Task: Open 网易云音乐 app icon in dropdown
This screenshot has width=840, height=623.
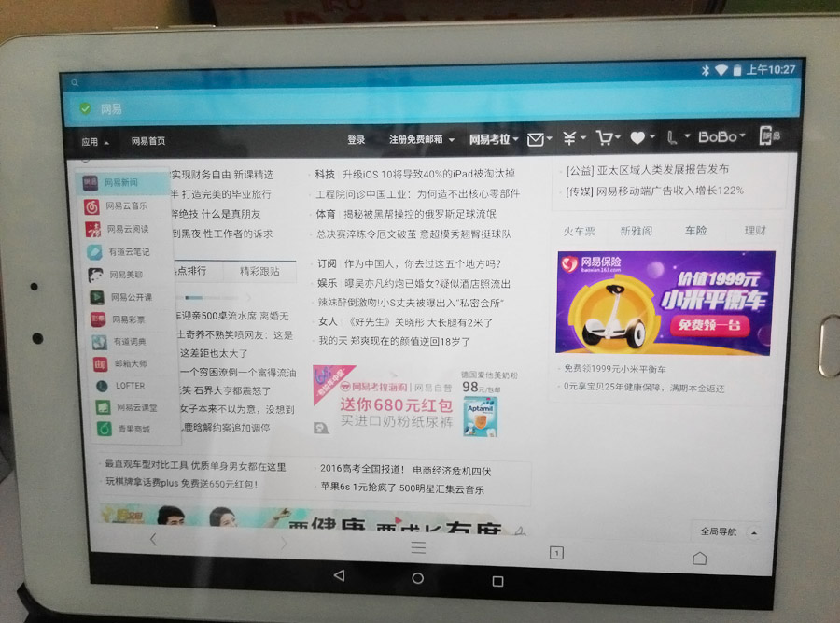Action: [91, 206]
